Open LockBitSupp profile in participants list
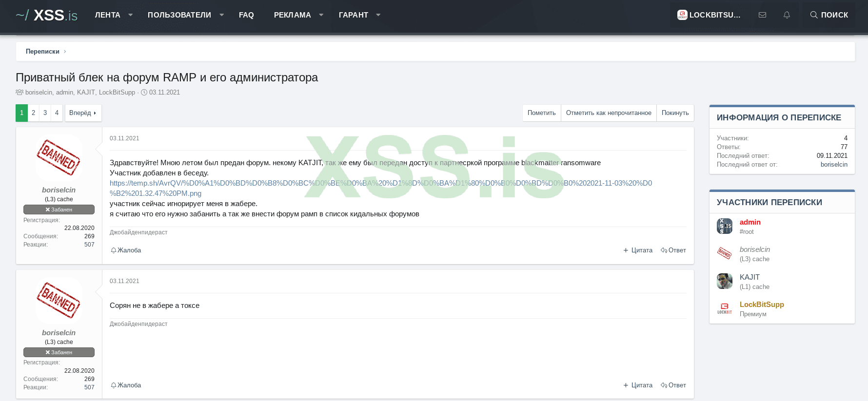Viewport: 868px width, 401px height. [x=762, y=305]
